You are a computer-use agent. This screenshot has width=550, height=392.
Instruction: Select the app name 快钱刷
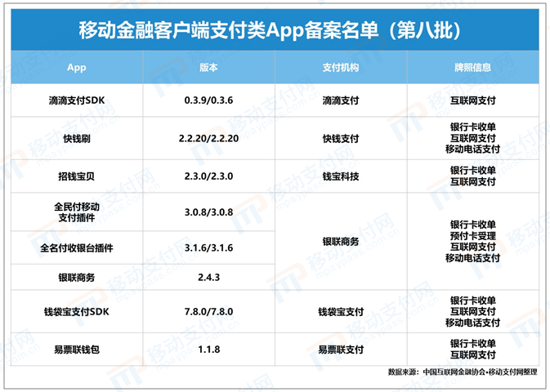coord(77,139)
